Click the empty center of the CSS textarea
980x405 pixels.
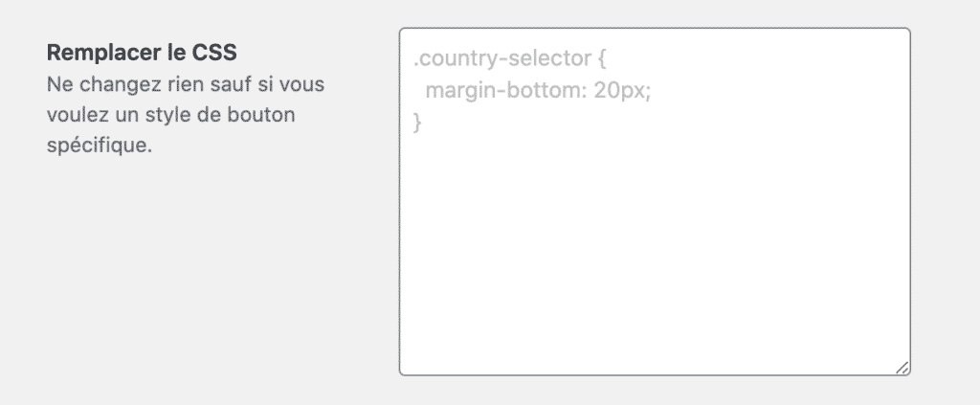pos(654,239)
